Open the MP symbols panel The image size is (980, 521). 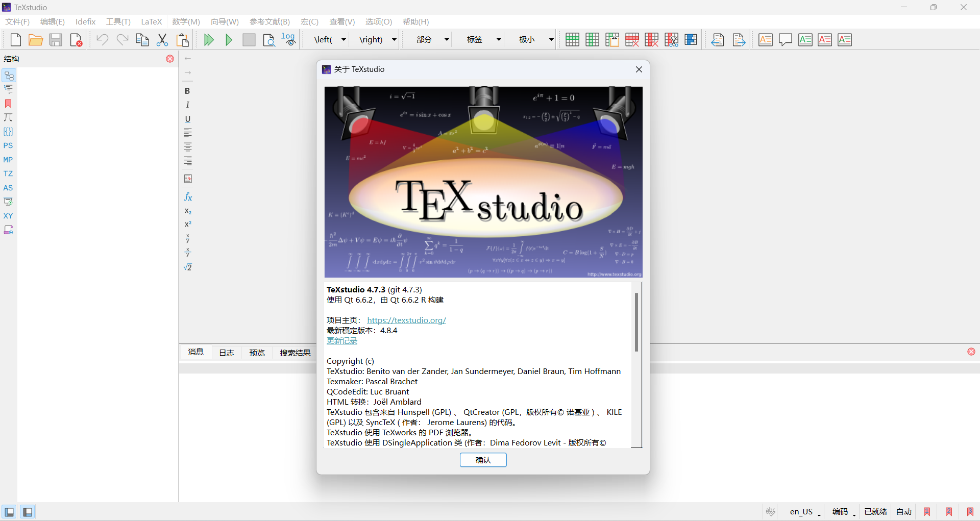8,160
